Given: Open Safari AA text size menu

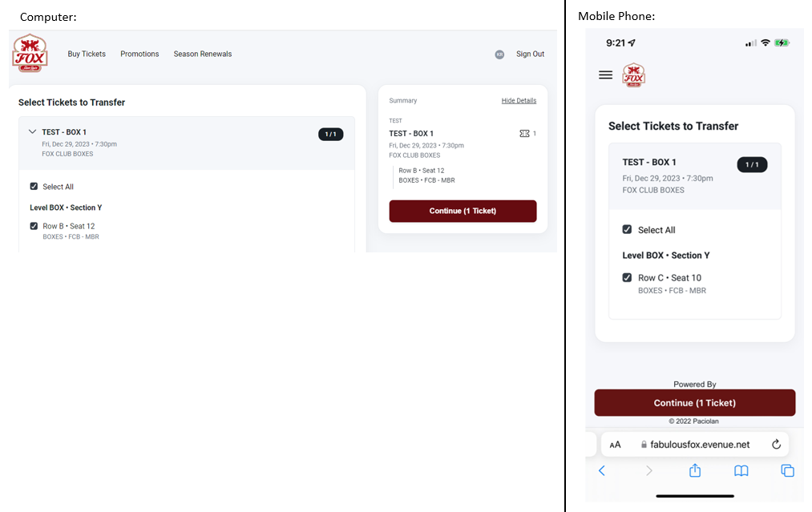Looking at the screenshot, I should (x=615, y=445).
